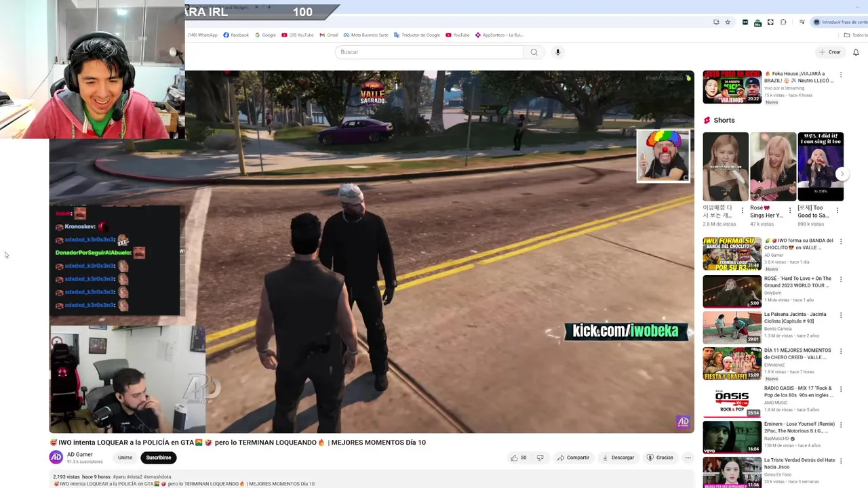Screen dimensions: 868x488
Task: Open the browser extensions puzzle icon
Action: [x=783, y=22]
